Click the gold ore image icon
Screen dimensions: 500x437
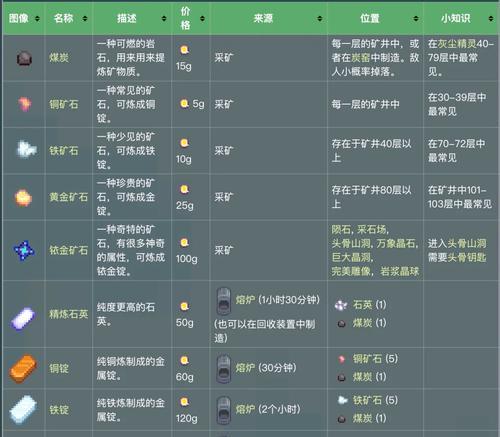[23, 197]
